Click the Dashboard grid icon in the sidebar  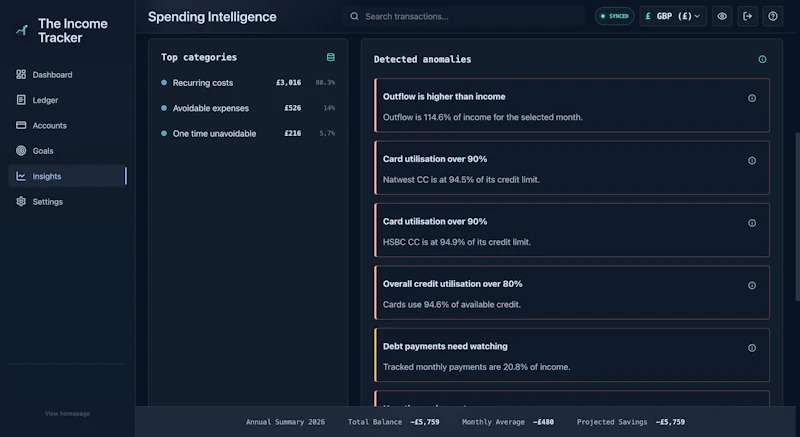pos(21,74)
